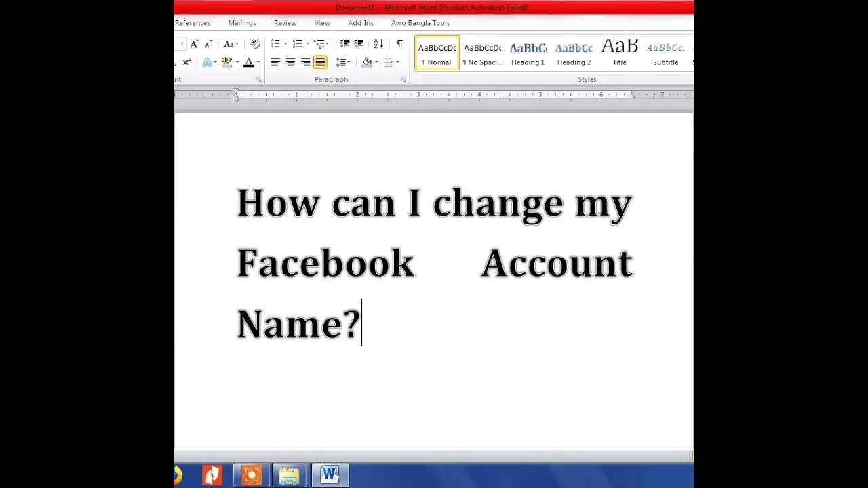Switch to the Review tab

[x=285, y=23]
